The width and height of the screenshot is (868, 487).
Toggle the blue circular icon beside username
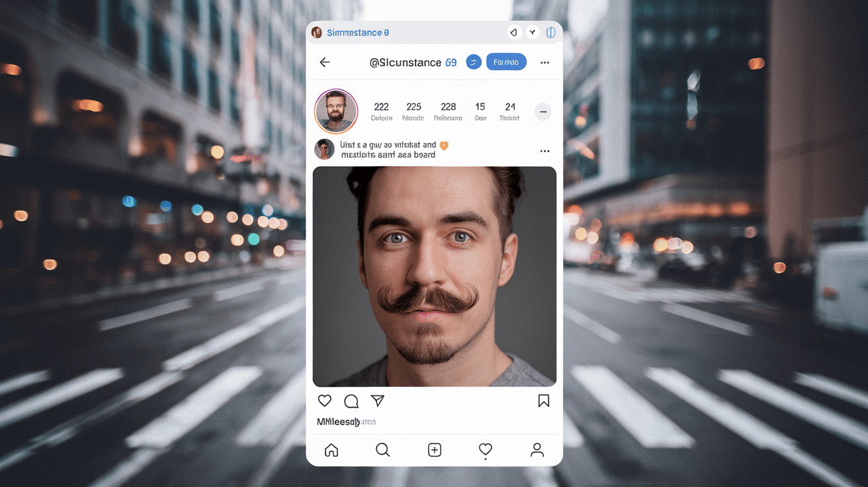473,62
